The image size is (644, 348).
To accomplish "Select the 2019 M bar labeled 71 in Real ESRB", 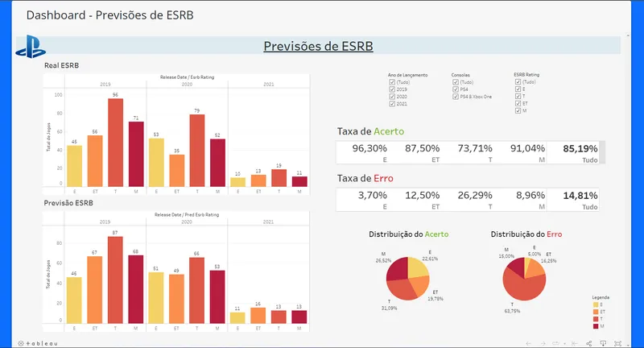I will 136,154.
